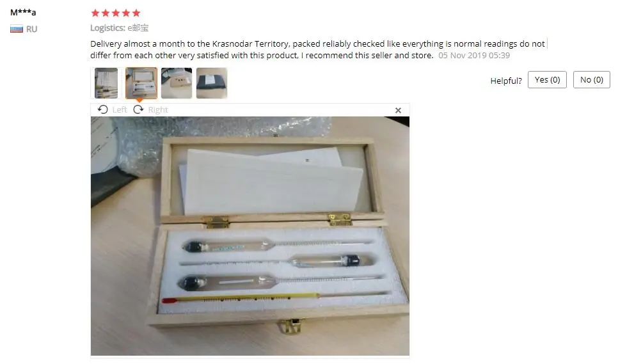The width and height of the screenshot is (618, 364).
Task: Click the rotate right arrow icon
Action: [138, 109]
